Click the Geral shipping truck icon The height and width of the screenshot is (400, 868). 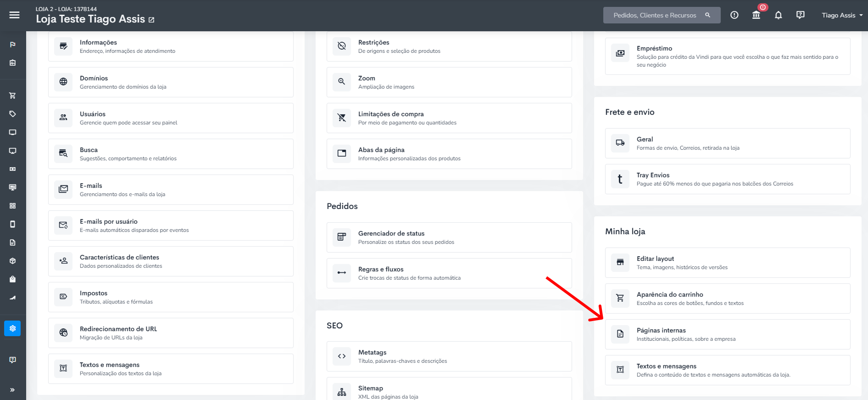pos(620,143)
